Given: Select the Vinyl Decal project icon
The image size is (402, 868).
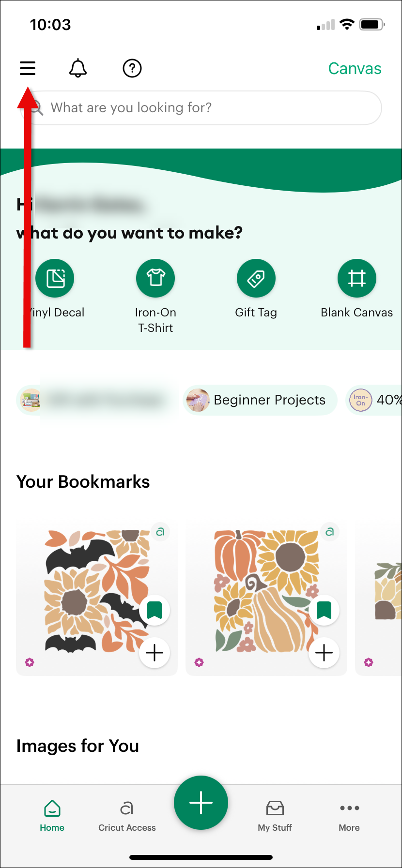Looking at the screenshot, I should (54, 278).
